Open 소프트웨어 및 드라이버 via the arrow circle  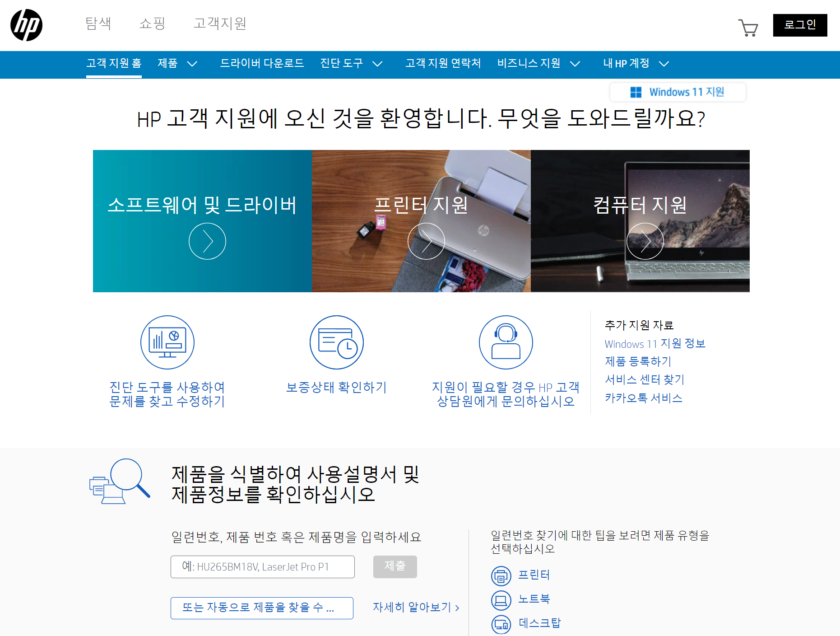click(207, 241)
